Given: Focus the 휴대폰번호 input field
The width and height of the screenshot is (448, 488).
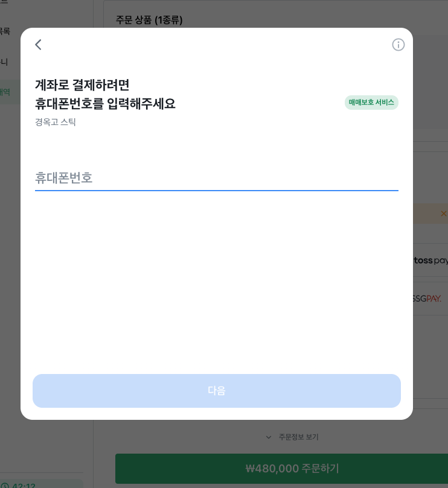Looking at the screenshot, I should click(217, 178).
